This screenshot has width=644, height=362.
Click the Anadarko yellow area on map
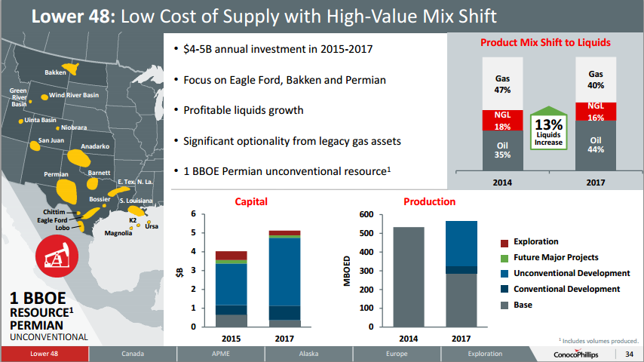pyautogui.click(x=78, y=158)
